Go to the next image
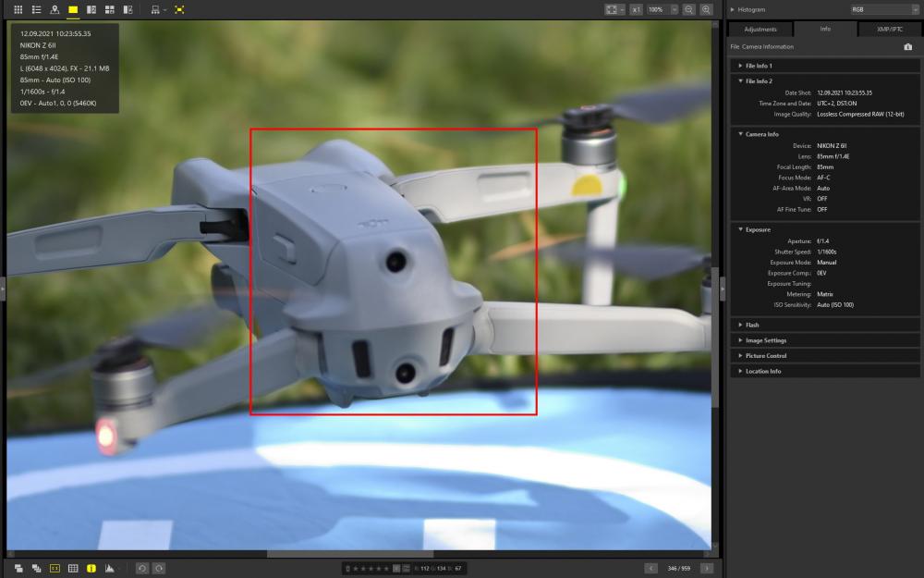 (707, 569)
